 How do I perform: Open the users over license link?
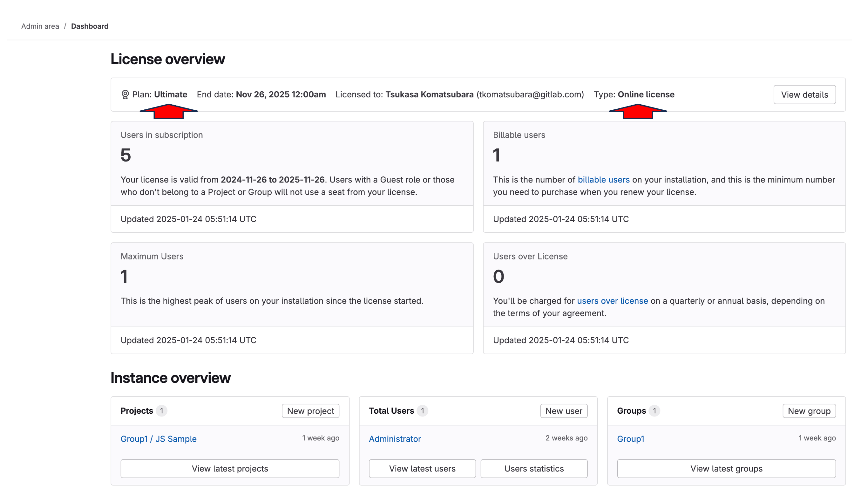tap(613, 301)
